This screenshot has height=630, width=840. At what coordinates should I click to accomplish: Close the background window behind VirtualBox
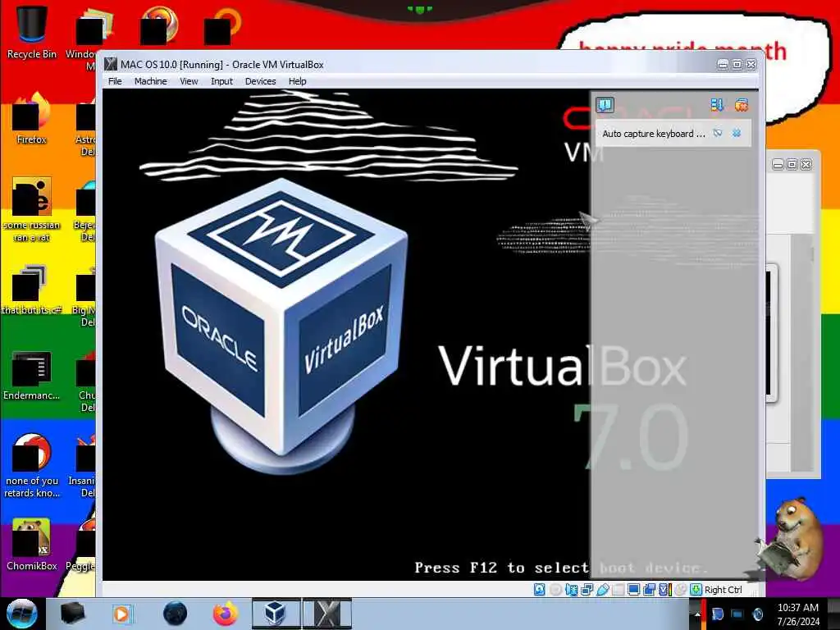click(x=806, y=164)
